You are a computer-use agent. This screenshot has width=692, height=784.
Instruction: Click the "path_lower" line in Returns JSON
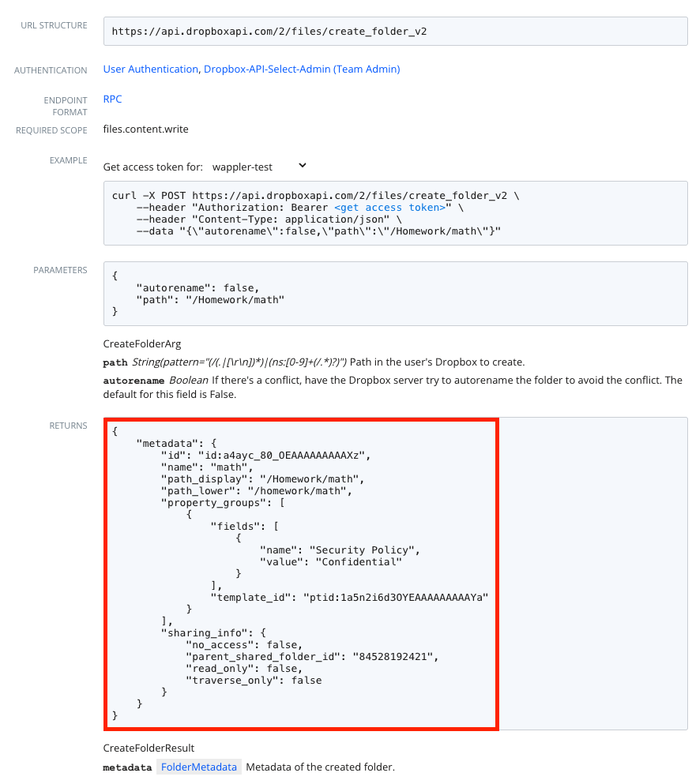click(x=257, y=491)
